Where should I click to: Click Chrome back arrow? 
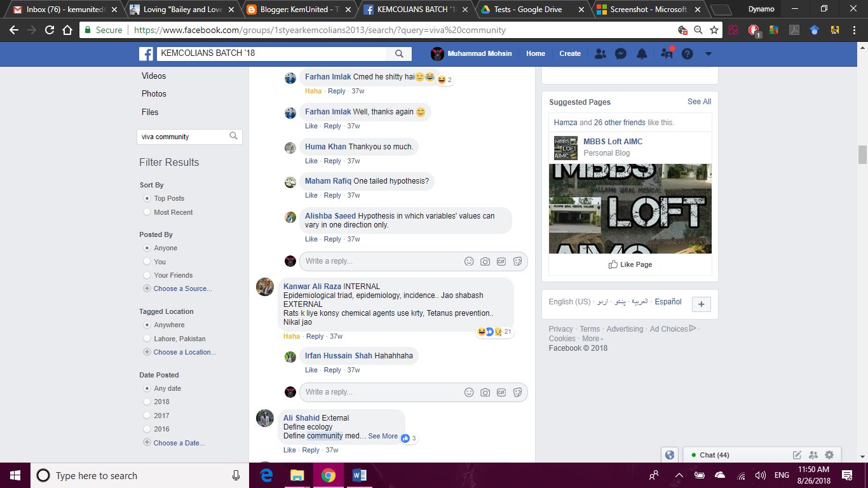tap(15, 30)
